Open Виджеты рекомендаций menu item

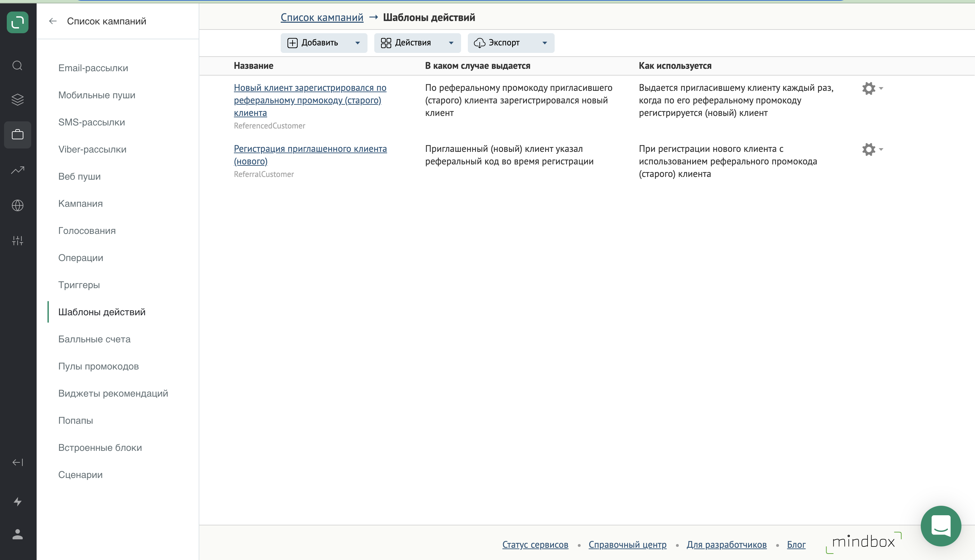point(113,394)
